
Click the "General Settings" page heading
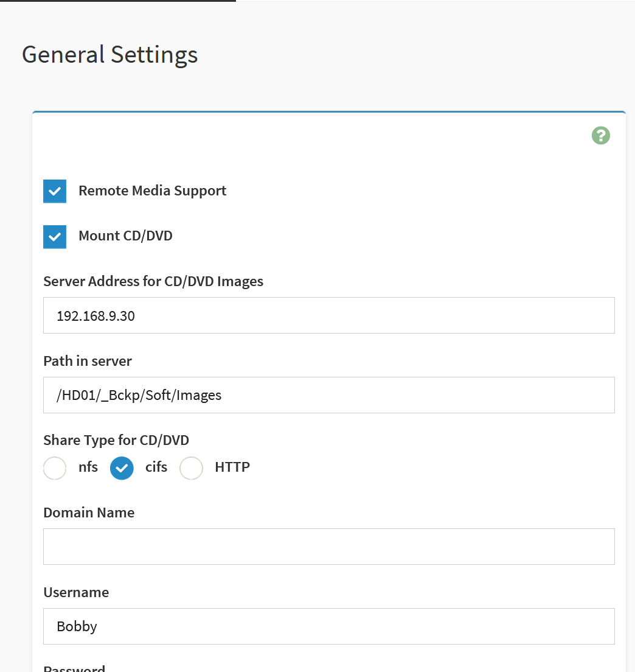pos(110,54)
